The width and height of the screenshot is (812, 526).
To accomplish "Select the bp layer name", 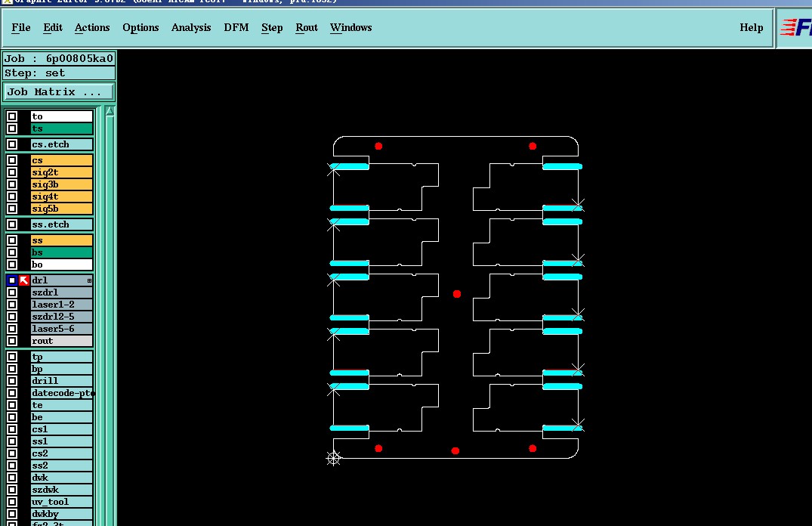I will click(x=62, y=369).
